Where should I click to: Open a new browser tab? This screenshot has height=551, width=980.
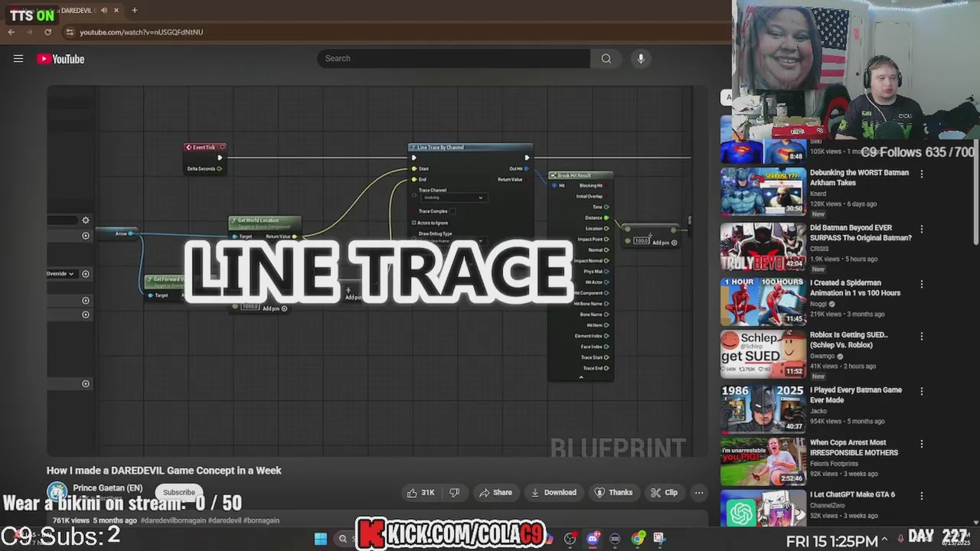point(134,11)
